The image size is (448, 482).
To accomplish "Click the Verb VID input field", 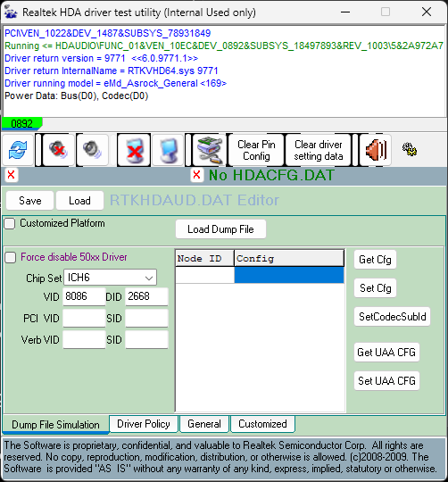I will click(84, 340).
